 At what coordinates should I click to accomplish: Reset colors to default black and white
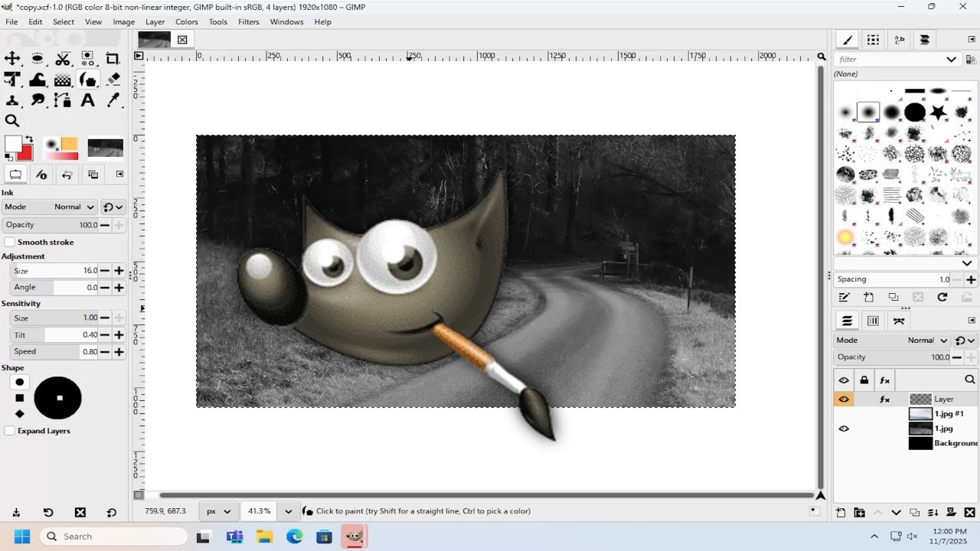8,157
